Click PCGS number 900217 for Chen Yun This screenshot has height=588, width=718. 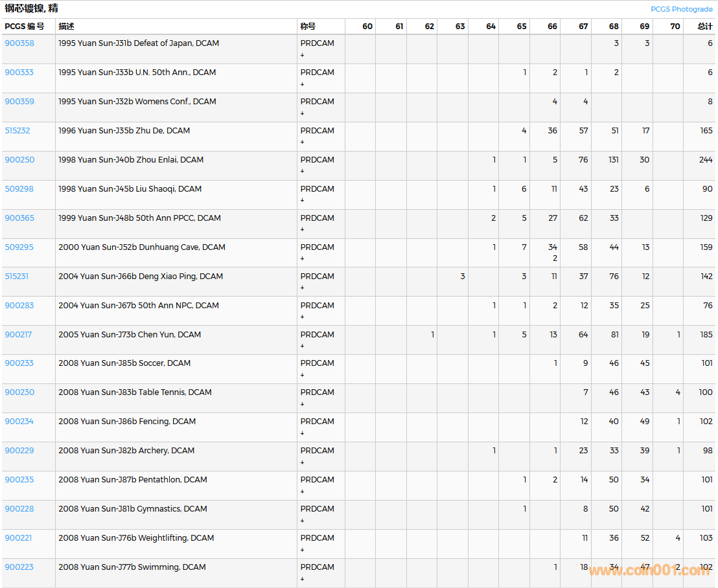[x=18, y=335]
